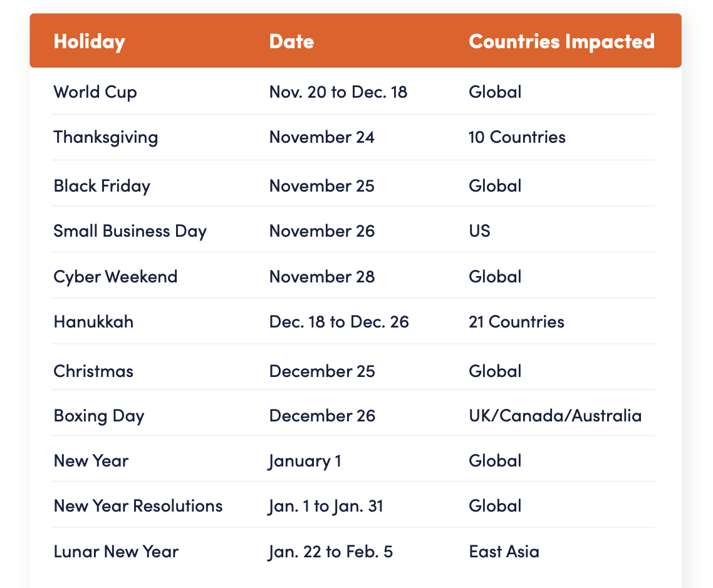
Task: Select the Cyber Weekend row name
Action: (x=115, y=277)
